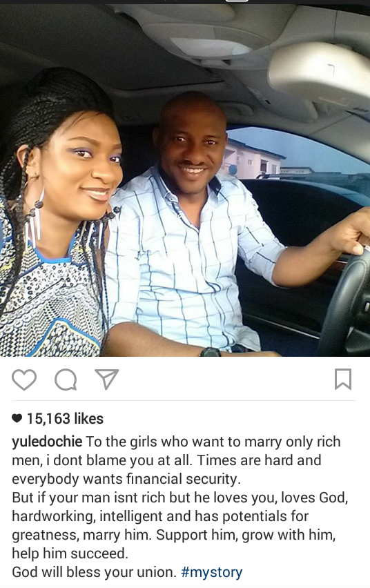Image resolution: width=370 pixels, height=588 pixels.
Task: Open the yuledochie profile from caption
Action: click(x=47, y=442)
